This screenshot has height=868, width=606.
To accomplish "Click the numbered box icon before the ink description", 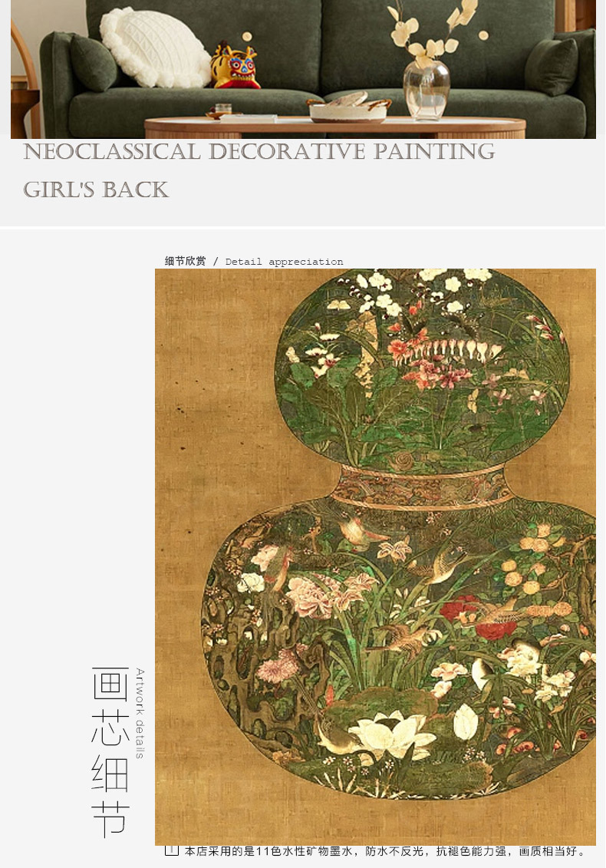I will pyautogui.click(x=172, y=850).
